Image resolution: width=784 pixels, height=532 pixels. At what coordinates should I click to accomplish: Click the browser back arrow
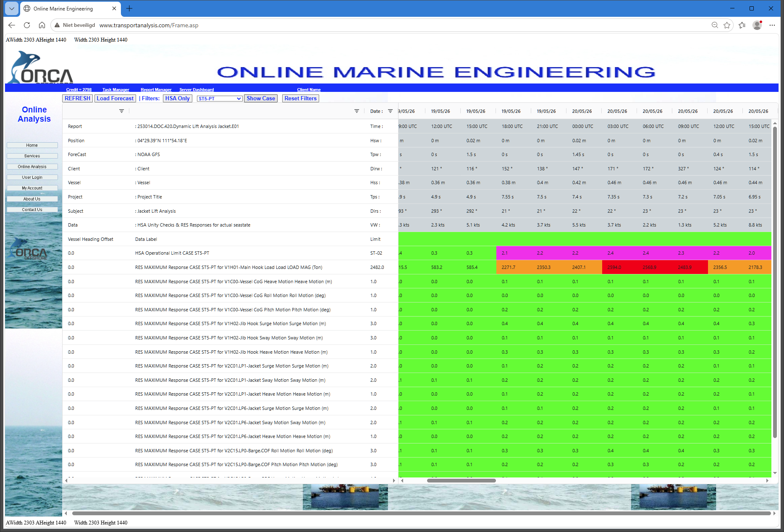pos(12,25)
